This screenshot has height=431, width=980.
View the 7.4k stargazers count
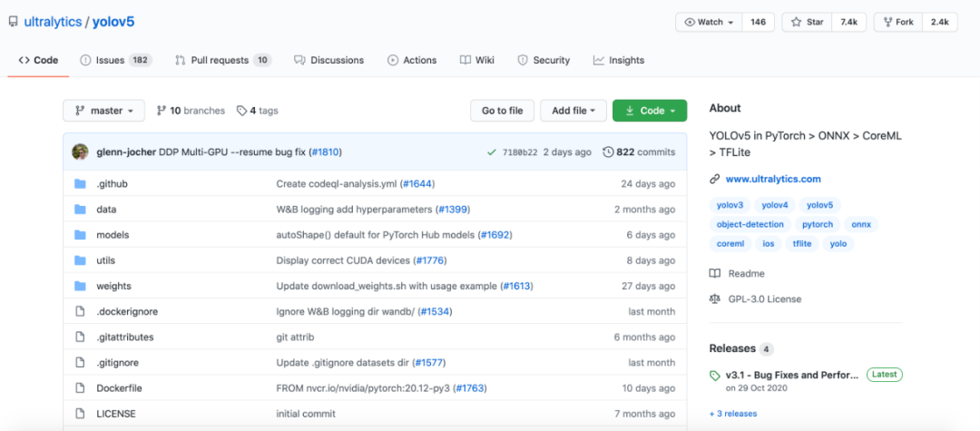click(848, 22)
